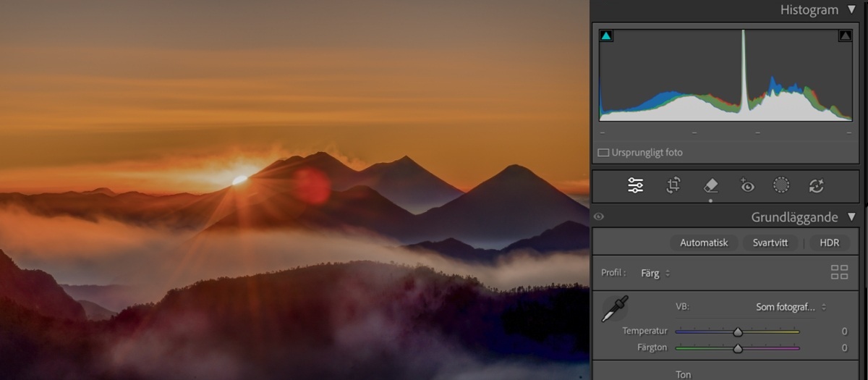Open the profile browser grid icon
This screenshot has height=380, width=868.
pos(839,273)
